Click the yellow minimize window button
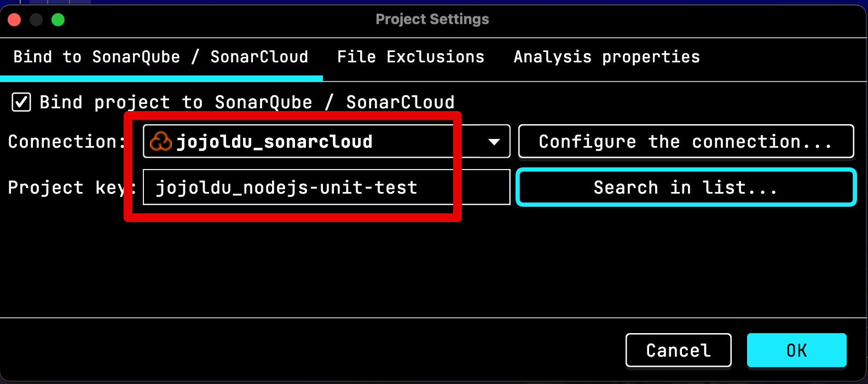 click(36, 20)
